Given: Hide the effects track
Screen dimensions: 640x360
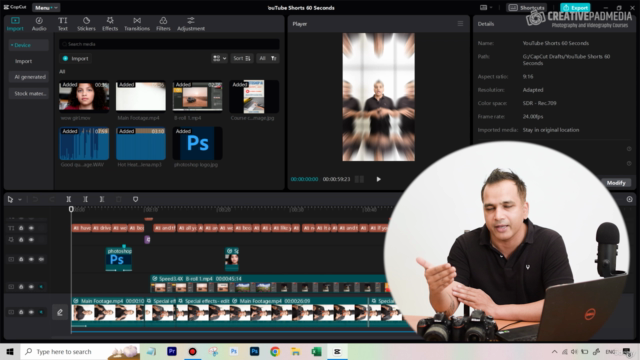Looking at the screenshot, I should [x=31, y=240].
